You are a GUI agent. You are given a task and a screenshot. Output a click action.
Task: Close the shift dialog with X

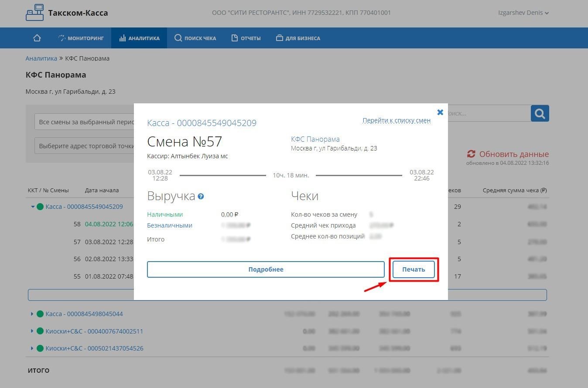click(440, 112)
